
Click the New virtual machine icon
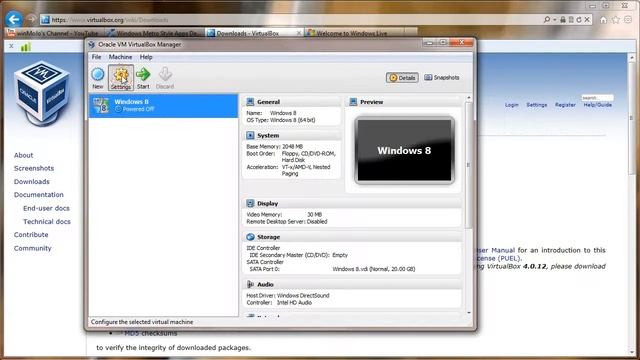pos(98,78)
